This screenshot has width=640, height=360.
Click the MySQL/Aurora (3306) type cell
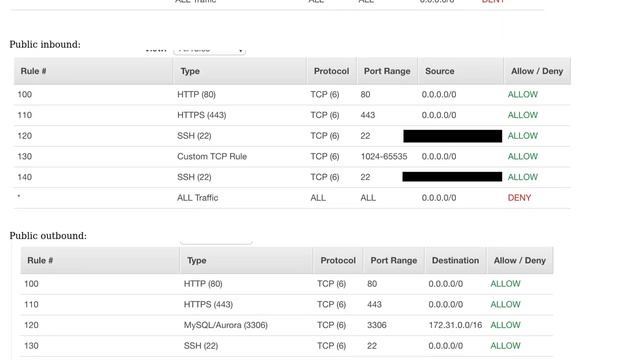click(x=226, y=325)
